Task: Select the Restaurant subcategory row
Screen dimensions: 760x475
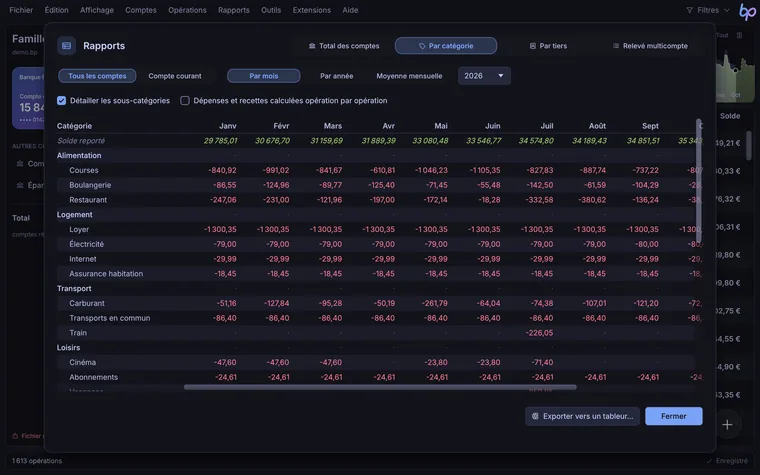Action: [376, 200]
